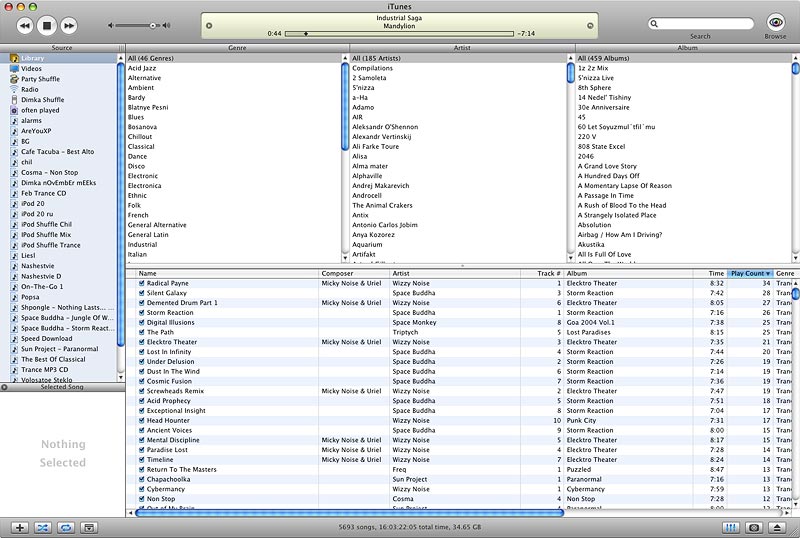Uncheck the Radical Payne song checkbox
The width and height of the screenshot is (800, 538).
click(141, 283)
